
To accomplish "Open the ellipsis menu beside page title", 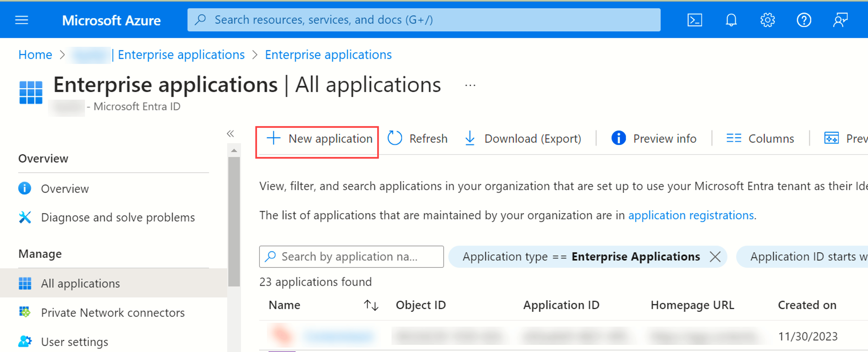I will click(x=470, y=86).
